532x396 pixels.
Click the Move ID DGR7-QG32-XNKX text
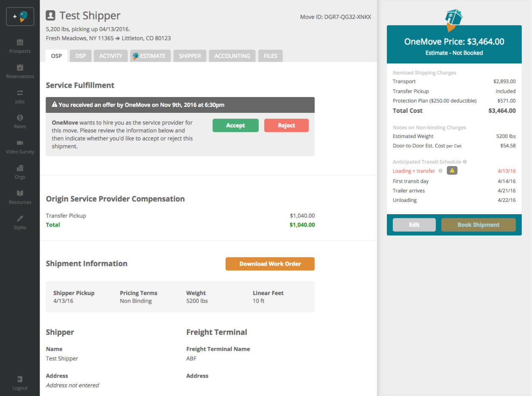[336, 17]
